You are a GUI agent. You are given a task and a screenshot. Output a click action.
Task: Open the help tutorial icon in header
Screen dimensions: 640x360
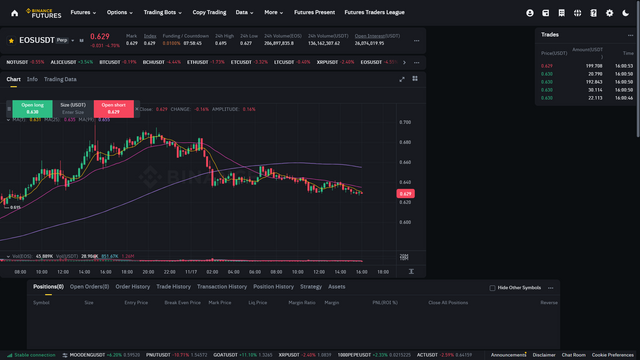click(x=593, y=13)
